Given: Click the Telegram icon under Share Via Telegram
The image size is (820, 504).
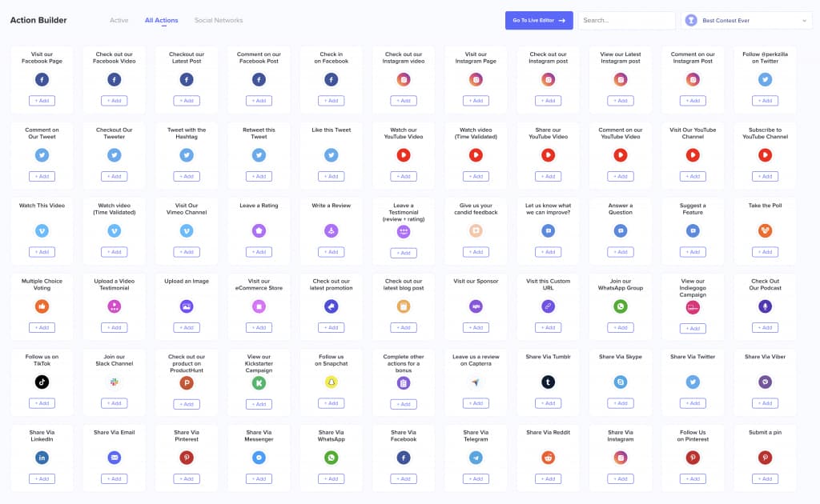Looking at the screenshot, I should (x=476, y=458).
